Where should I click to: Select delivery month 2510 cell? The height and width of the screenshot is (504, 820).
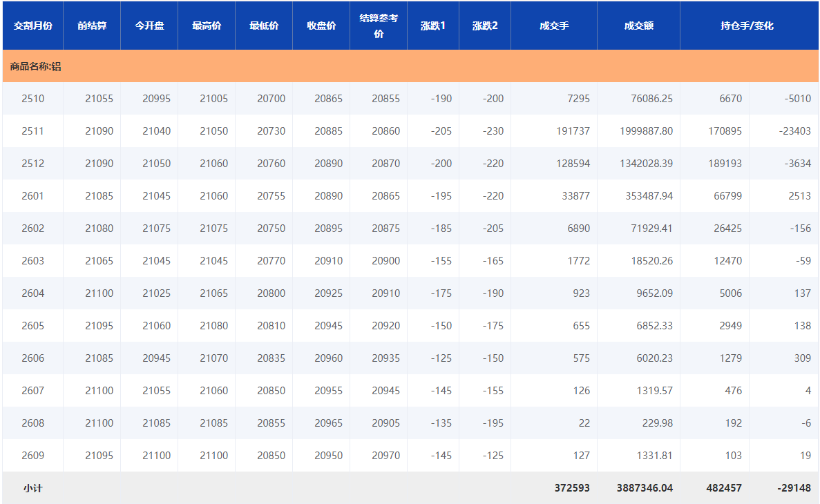32,99
